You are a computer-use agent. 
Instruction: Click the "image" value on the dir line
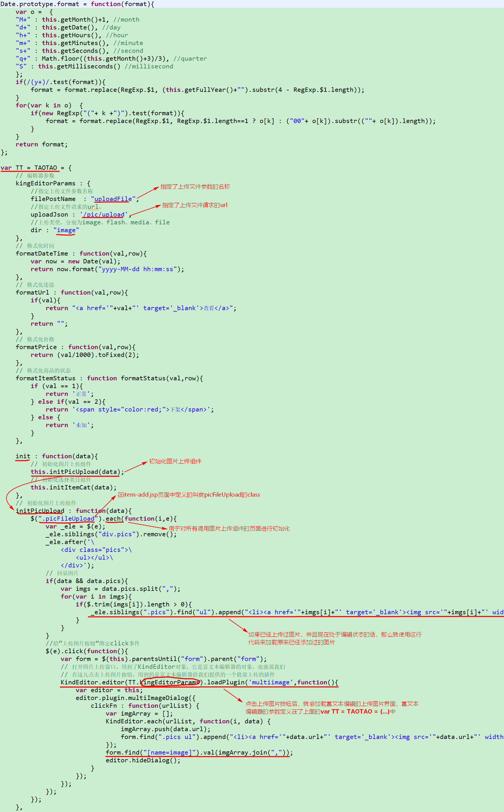[x=66, y=230]
